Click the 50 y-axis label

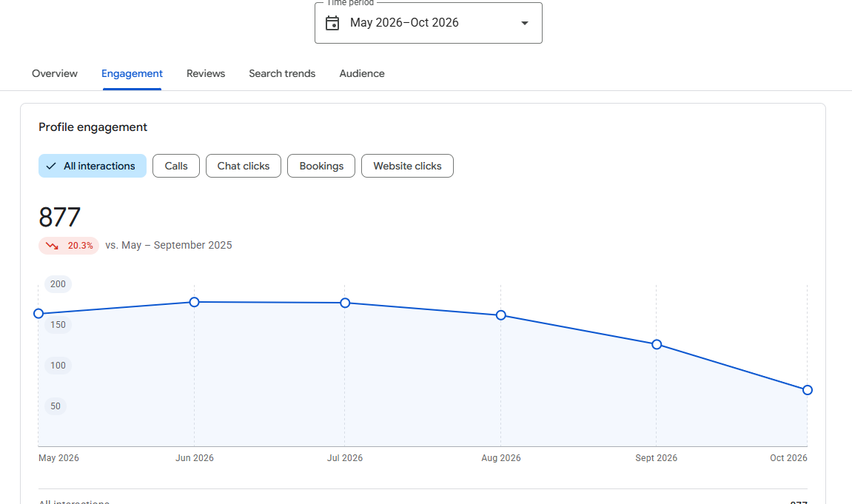click(56, 406)
